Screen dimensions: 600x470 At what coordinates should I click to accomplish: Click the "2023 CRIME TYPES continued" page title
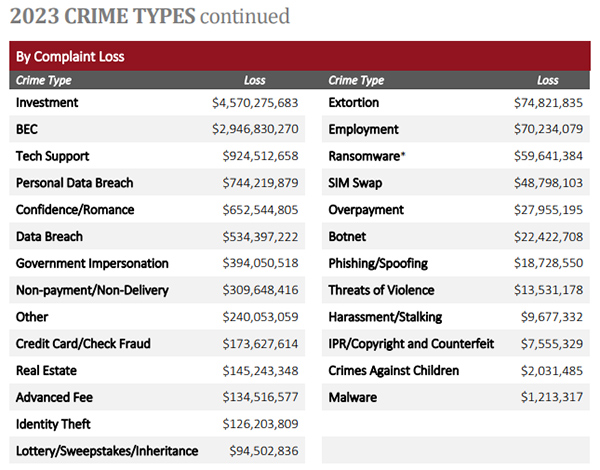click(x=149, y=16)
